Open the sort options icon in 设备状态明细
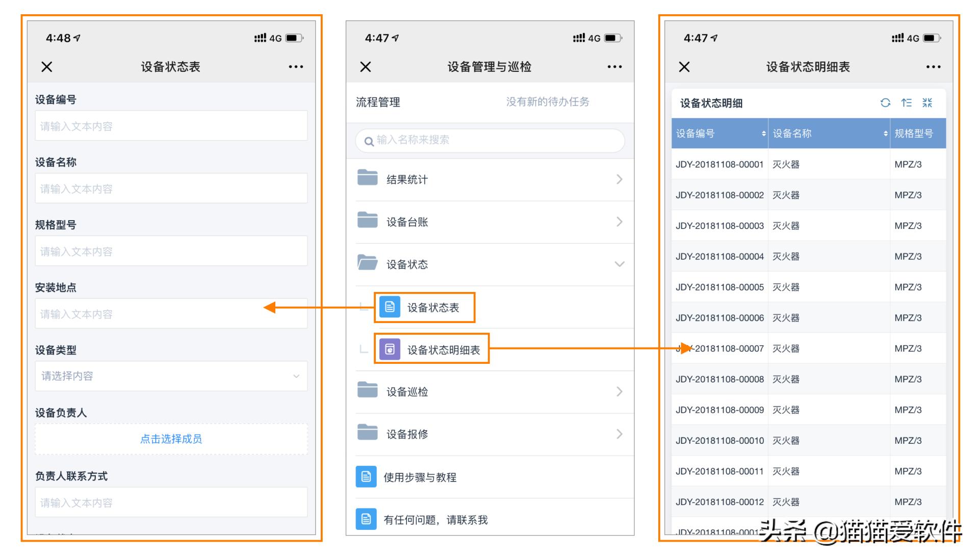This screenshot has width=979, height=560. pos(906,102)
